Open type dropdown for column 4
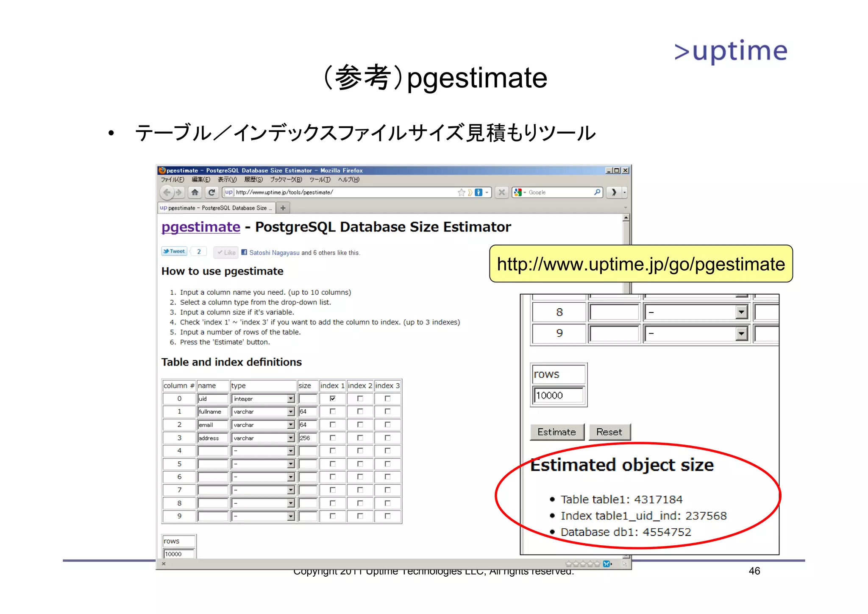Image resolution: width=868 pixels, height=614 pixels. 263,451
